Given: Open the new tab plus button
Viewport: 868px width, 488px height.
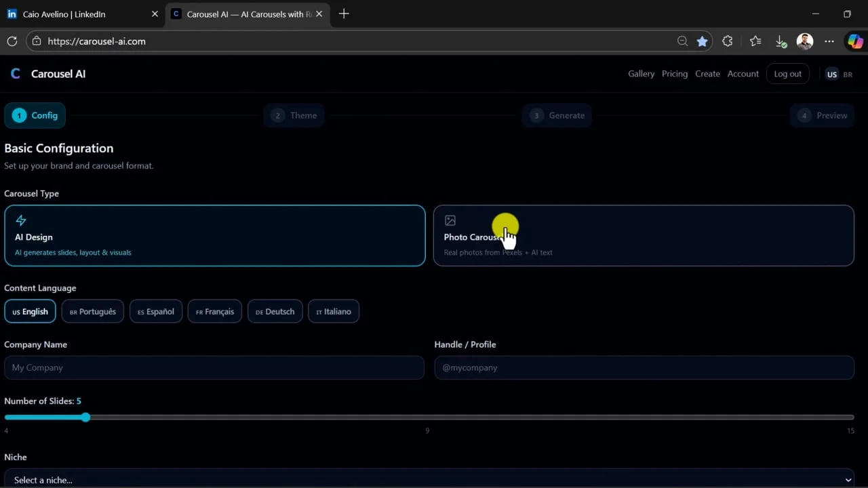Looking at the screenshot, I should point(344,14).
